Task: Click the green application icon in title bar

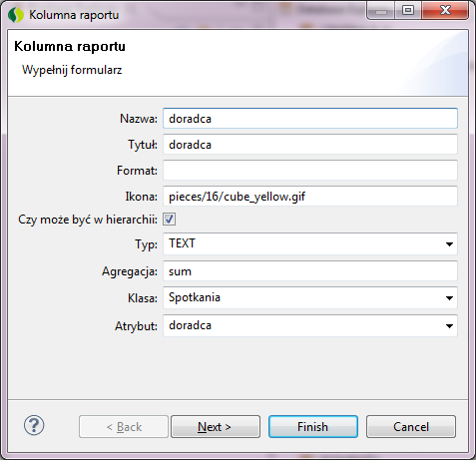Action: click(x=16, y=15)
